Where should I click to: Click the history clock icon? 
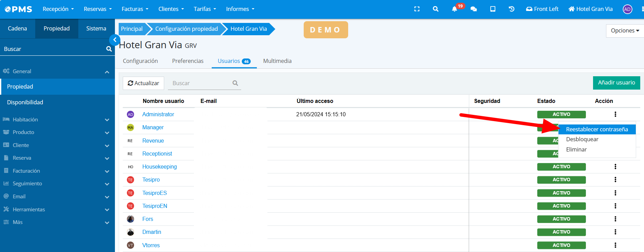click(511, 9)
